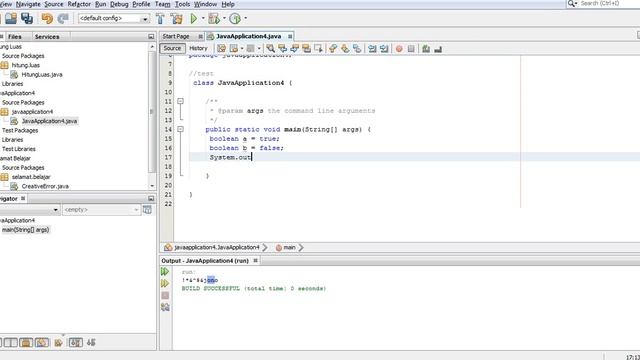Toggle Highlight Search icon in editor toolbar

click(x=306, y=49)
